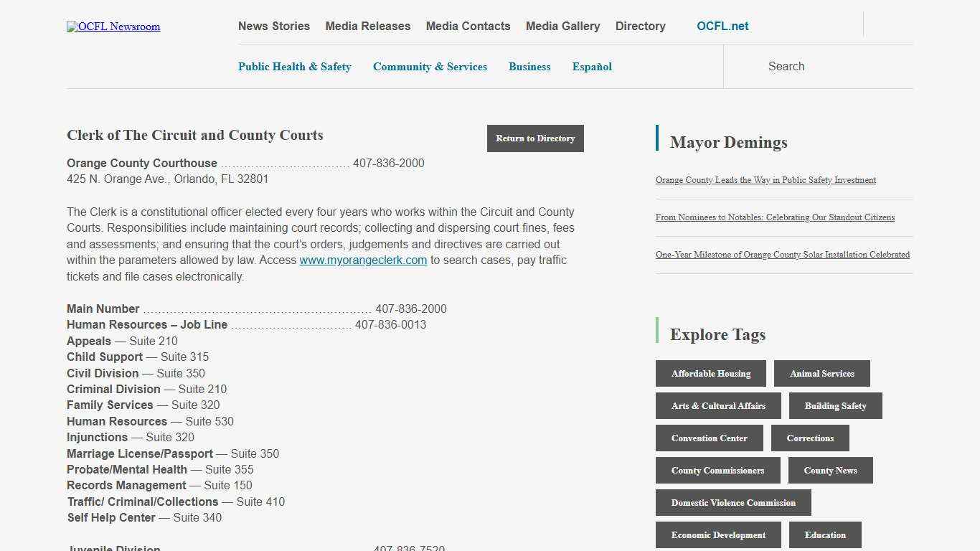The image size is (980, 551).
Task: Select the Affordable Housing tag
Action: (710, 373)
